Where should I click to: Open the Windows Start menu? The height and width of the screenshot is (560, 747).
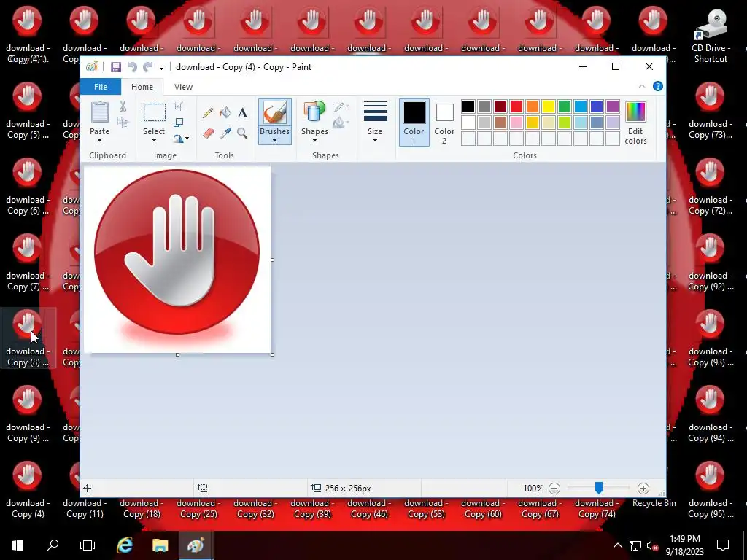(18, 545)
